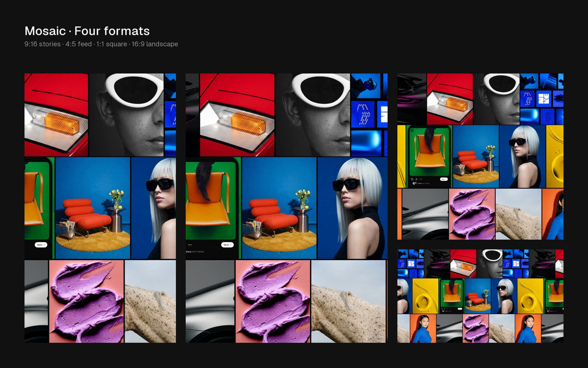Click Save button in the 1:1 square mosaic
Viewport: 588px width, 368px height.
[x=443, y=179]
